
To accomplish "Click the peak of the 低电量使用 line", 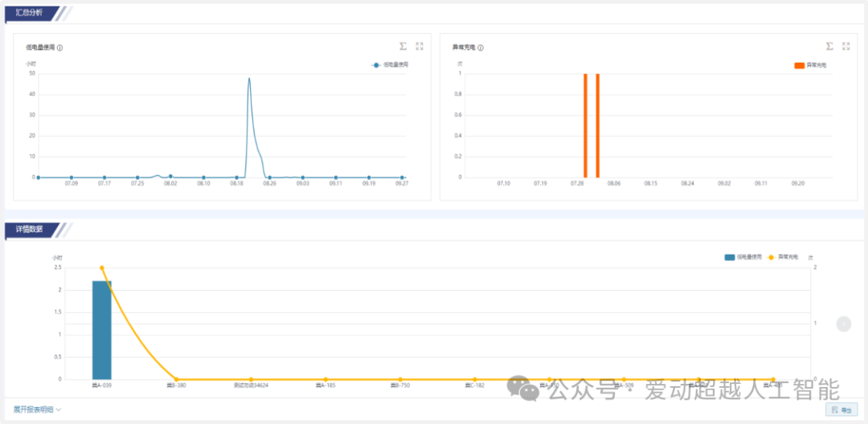I will point(249,79).
